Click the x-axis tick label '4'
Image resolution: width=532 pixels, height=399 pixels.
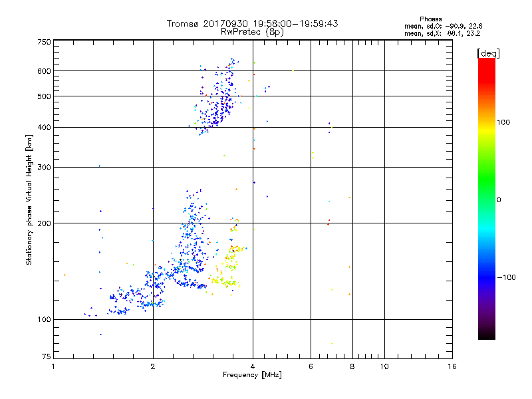(253, 366)
